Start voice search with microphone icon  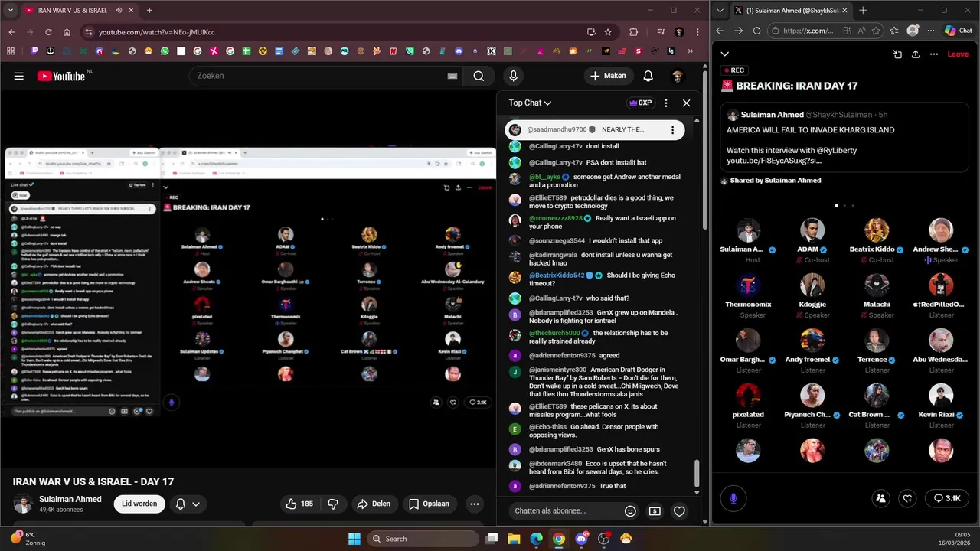click(513, 76)
